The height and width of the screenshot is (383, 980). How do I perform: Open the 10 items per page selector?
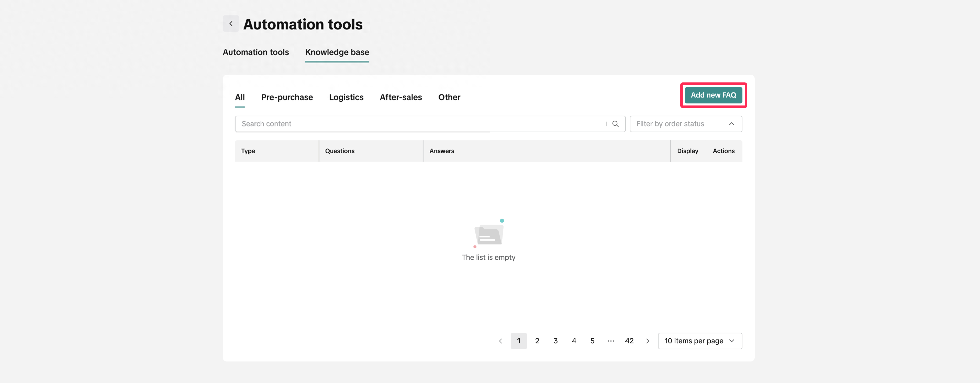[700, 341]
